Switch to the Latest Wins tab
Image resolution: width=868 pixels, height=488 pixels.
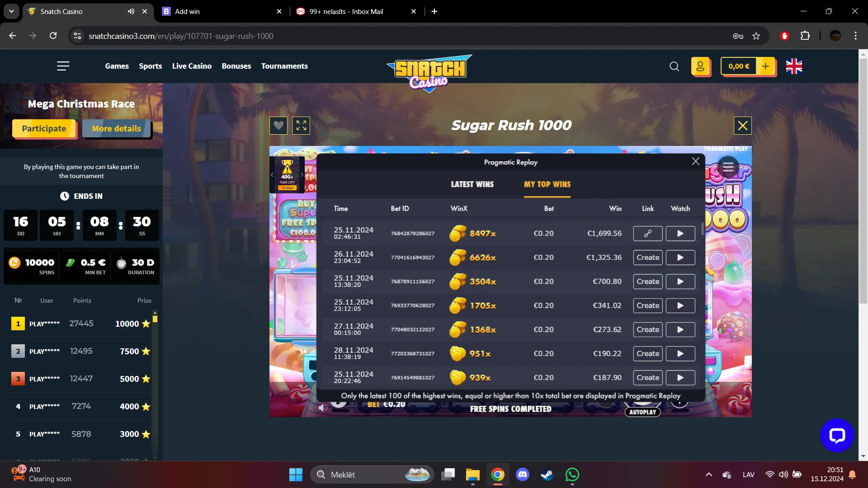pyautogui.click(x=472, y=184)
